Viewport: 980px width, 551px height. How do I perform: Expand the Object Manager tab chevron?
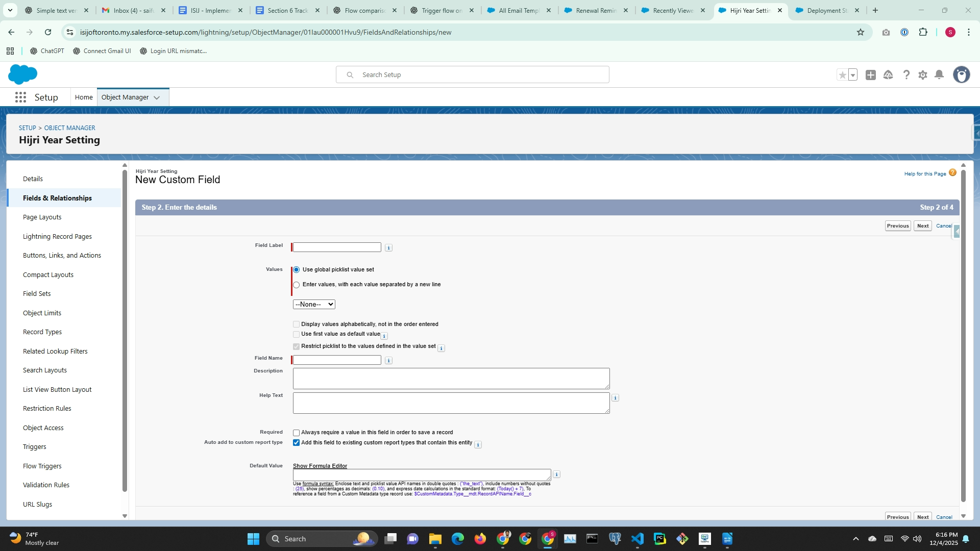(157, 97)
